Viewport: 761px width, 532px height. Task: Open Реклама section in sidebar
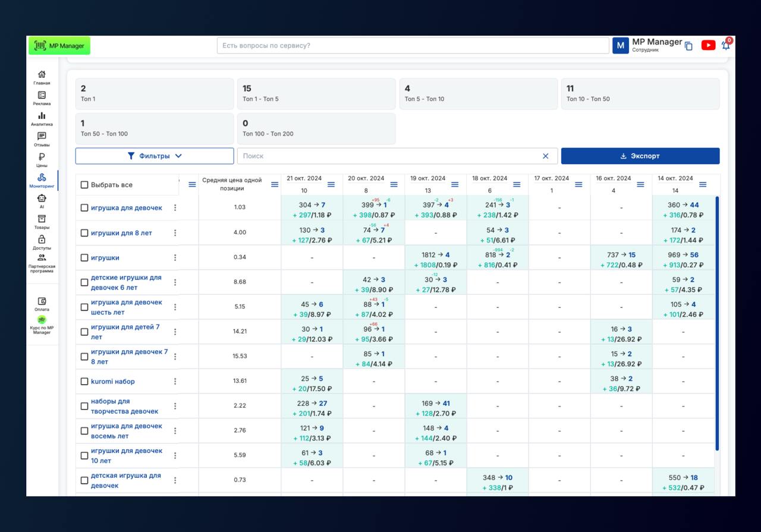[x=42, y=98]
